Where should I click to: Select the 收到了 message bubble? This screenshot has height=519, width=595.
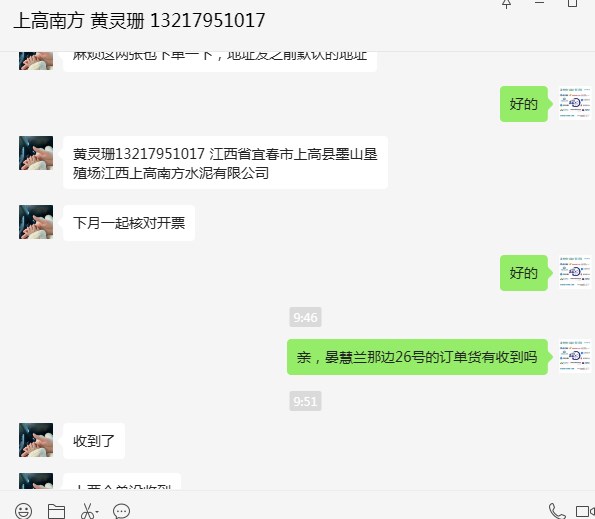click(x=94, y=441)
